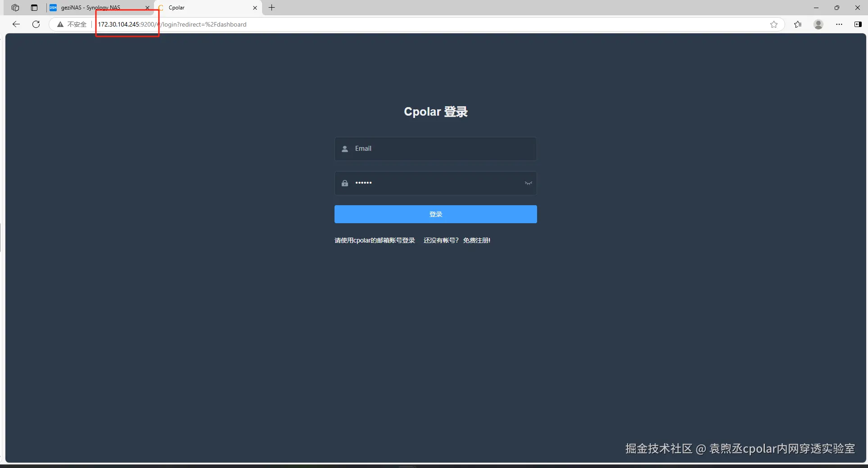The image size is (868, 468).
Task: Select the Cpolar browser tab
Action: click(x=208, y=8)
